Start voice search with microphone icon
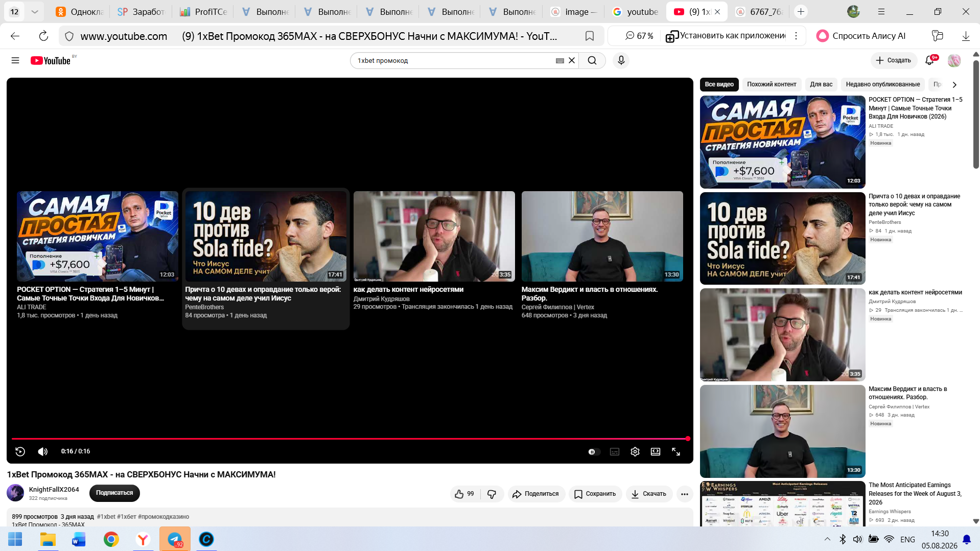Screen dimensions: 980x551 (621, 60)
